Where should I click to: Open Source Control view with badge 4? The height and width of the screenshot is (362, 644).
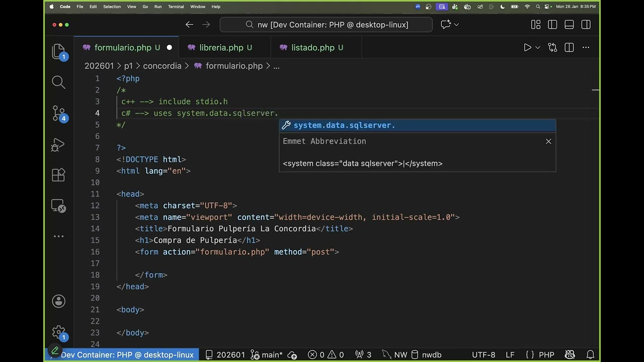59,114
